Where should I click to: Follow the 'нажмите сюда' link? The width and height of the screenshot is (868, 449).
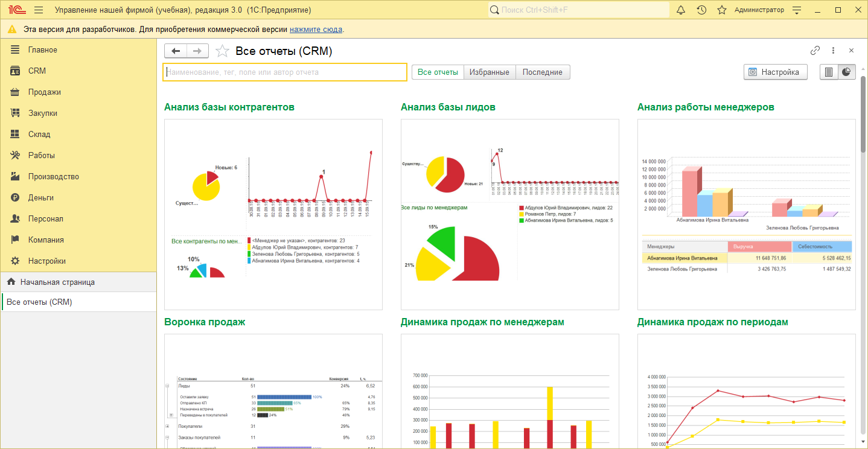[316, 29]
